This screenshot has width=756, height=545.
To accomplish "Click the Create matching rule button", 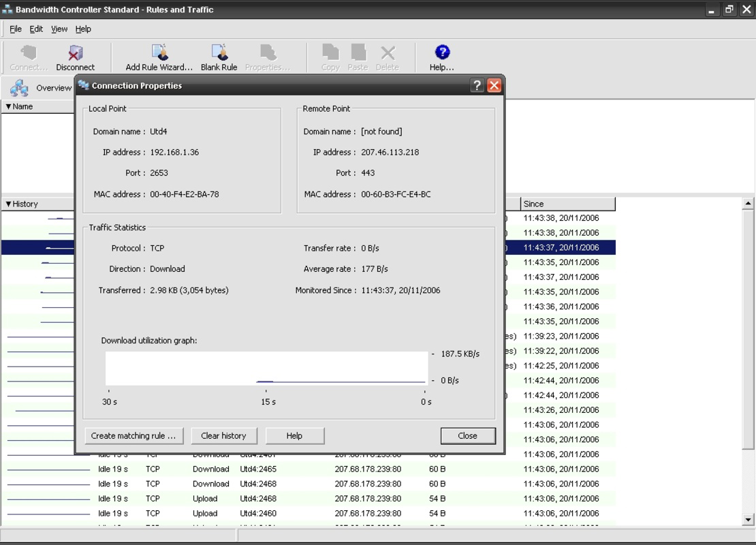I will [x=133, y=435].
